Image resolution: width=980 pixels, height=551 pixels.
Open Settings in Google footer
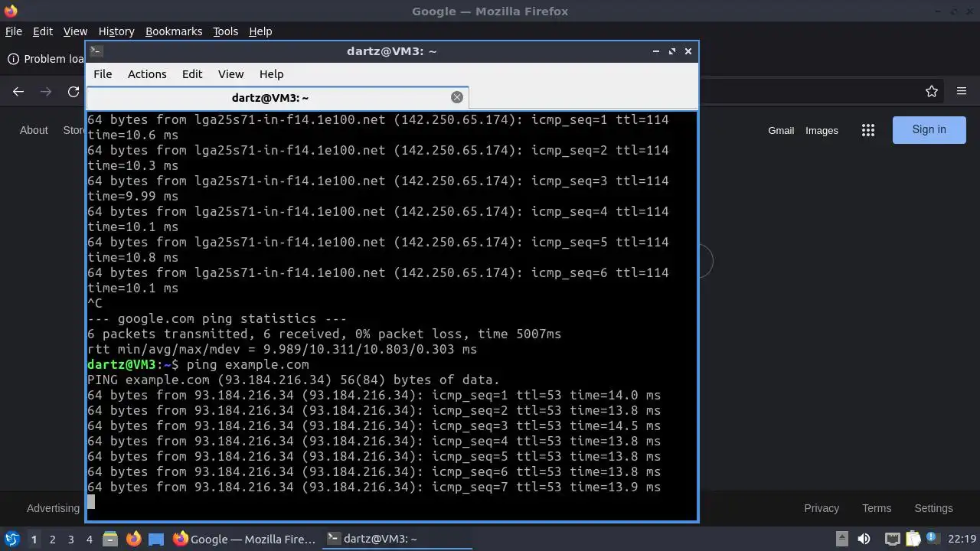(x=933, y=508)
